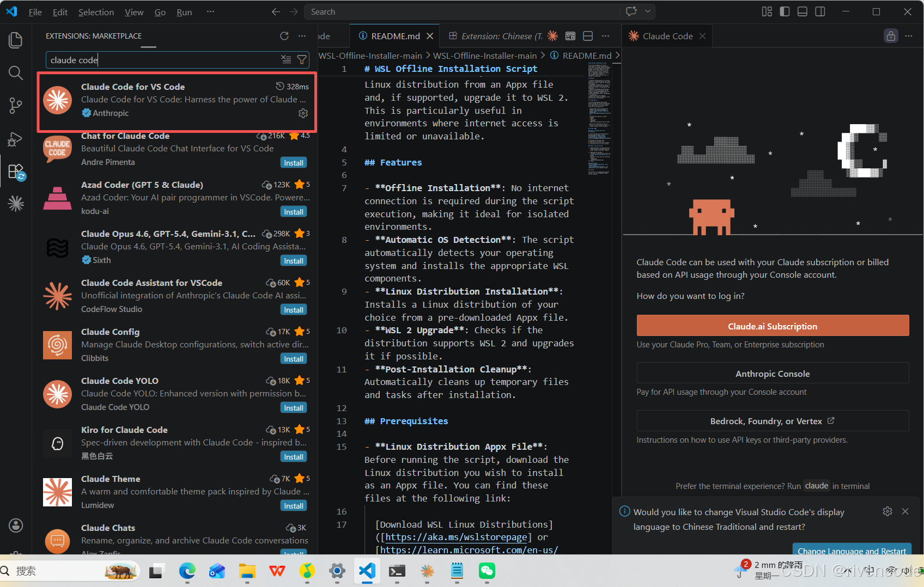Toggle bottom panel visibility
924x587 pixels.
[803, 11]
